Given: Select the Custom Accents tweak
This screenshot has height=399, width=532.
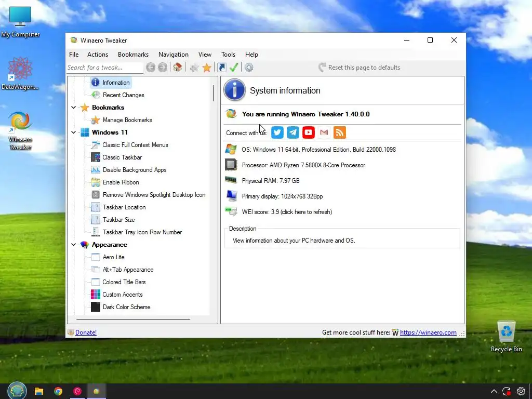Looking at the screenshot, I should point(123,295).
